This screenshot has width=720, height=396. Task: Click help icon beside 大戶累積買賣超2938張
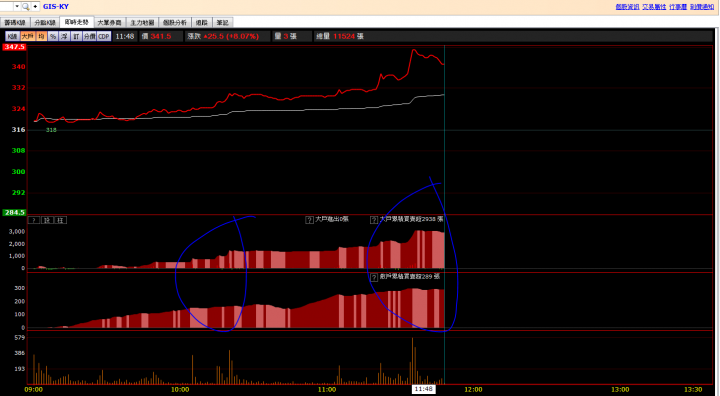(x=374, y=220)
